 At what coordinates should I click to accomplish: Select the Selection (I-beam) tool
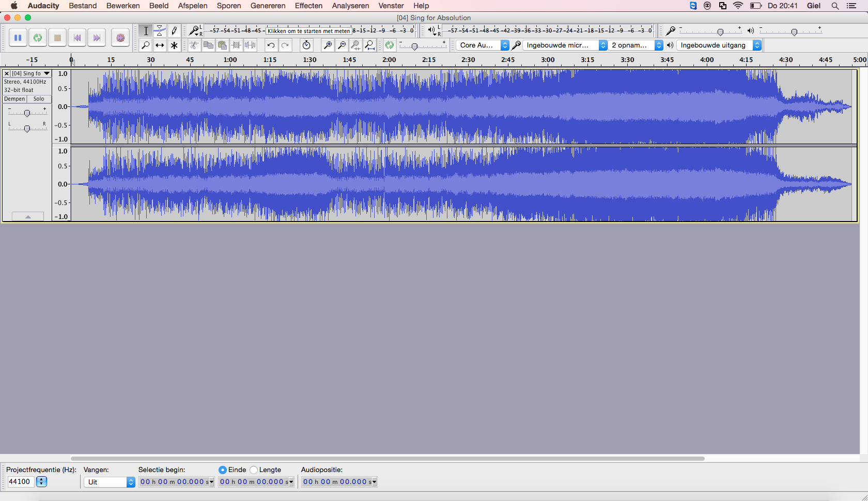click(x=146, y=30)
